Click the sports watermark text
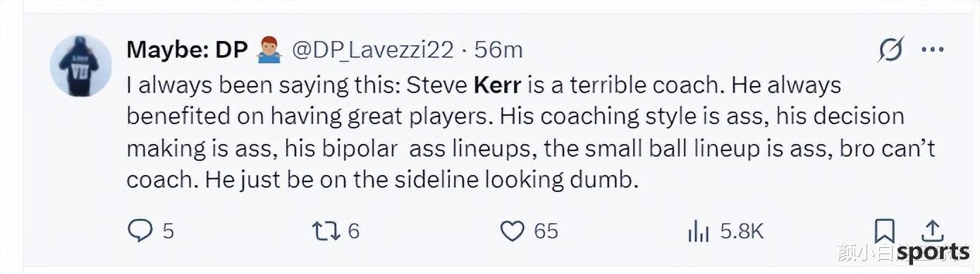The image size is (980, 274). [933, 251]
